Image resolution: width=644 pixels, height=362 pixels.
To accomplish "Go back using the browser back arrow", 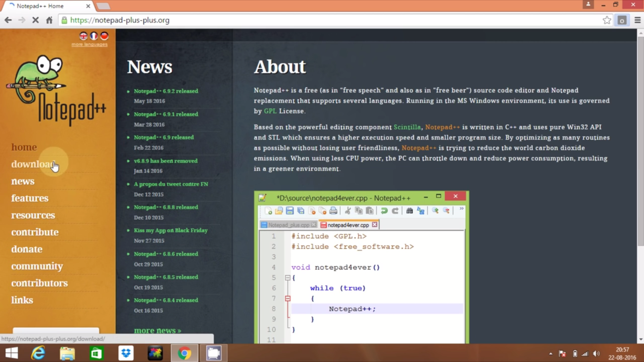I will (x=8, y=20).
